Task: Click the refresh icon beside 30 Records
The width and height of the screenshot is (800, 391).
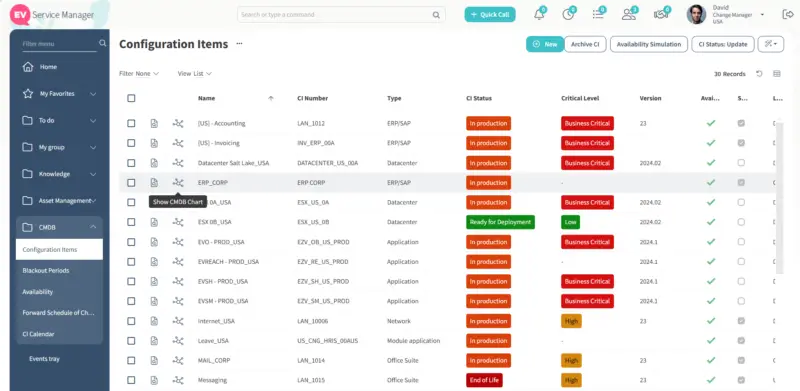Action: pyautogui.click(x=759, y=74)
